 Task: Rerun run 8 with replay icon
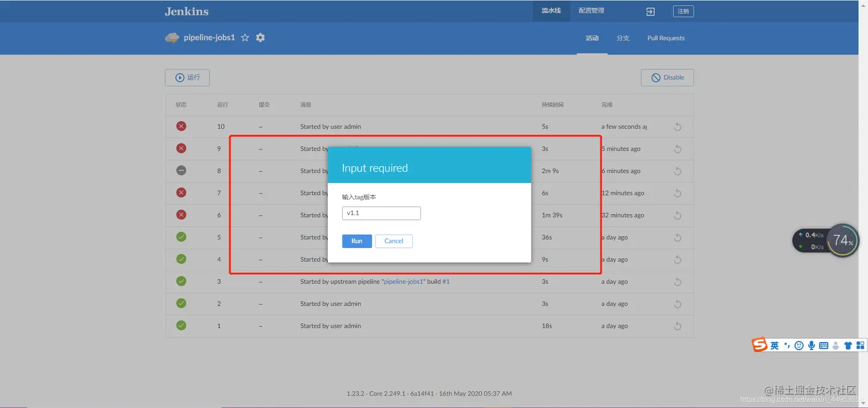coord(677,171)
